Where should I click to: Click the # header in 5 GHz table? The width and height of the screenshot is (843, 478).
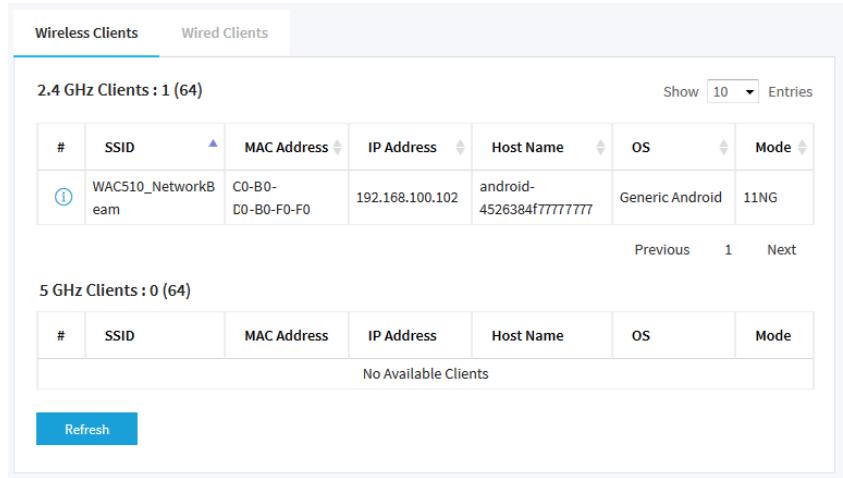point(61,336)
